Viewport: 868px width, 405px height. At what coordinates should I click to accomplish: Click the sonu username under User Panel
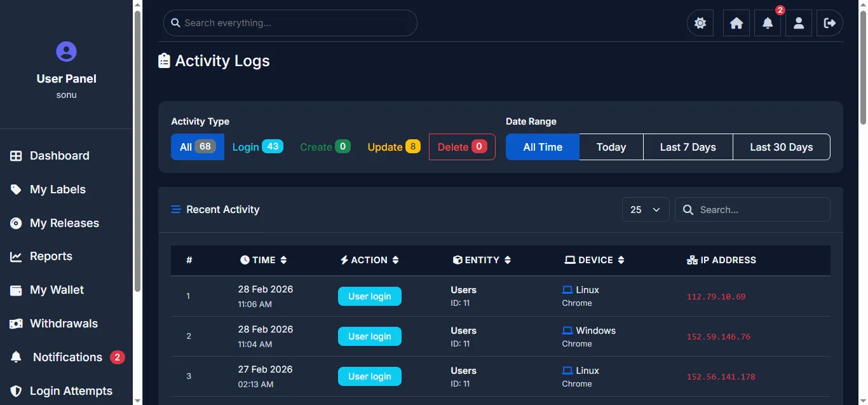(x=67, y=95)
